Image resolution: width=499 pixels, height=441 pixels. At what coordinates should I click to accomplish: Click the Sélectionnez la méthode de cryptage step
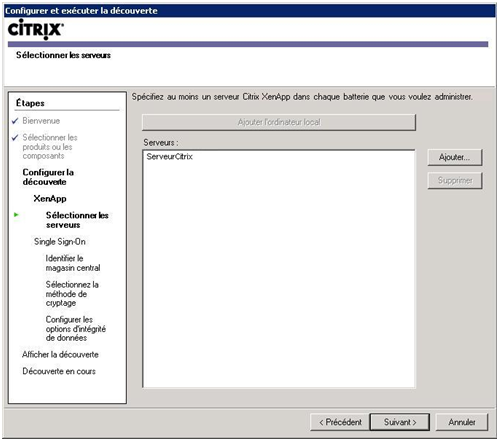[x=72, y=294]
